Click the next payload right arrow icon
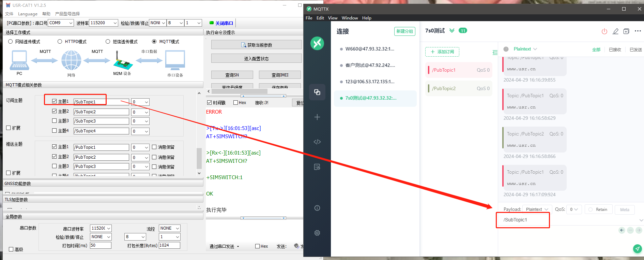644x260 pixels. coord(639,230)
